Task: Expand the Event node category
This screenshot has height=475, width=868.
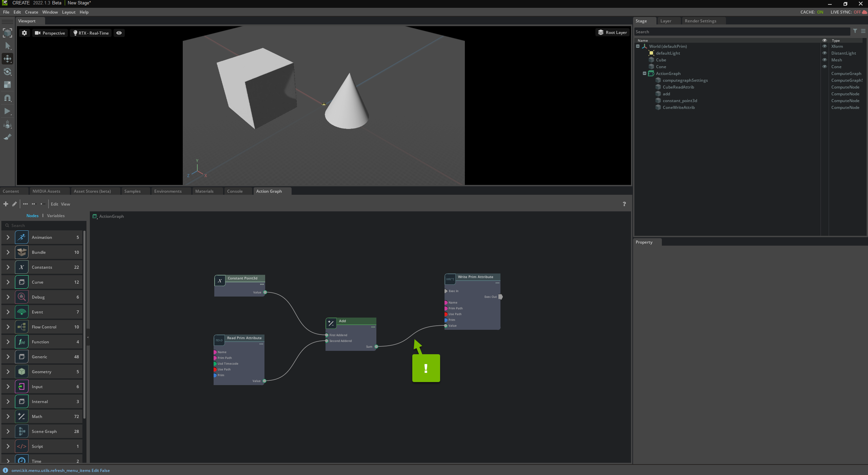Action: pos(8,312)
